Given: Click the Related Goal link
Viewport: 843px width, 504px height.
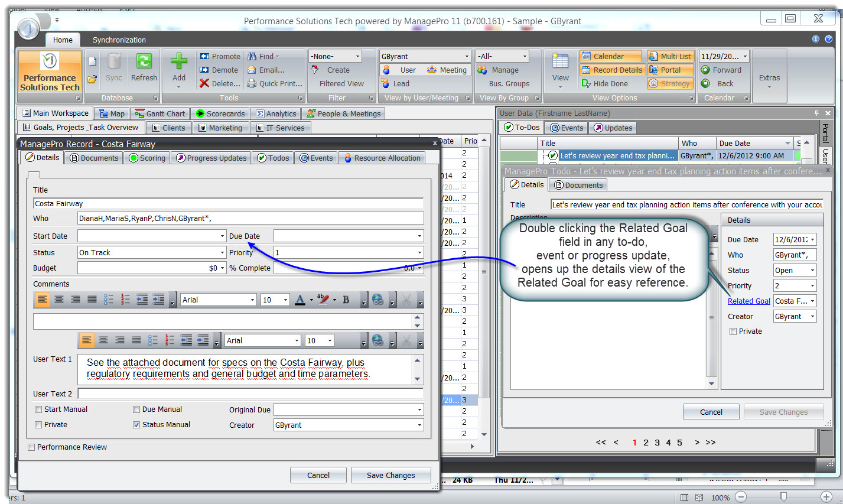Looking at the screenshot, I should pyautogui.click(x=748, y=301).
